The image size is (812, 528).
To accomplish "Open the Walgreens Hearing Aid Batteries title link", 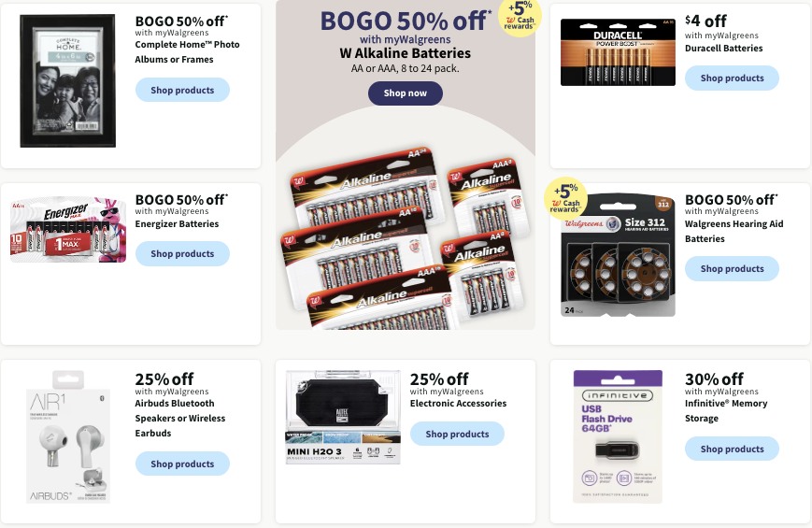I will [734, 232].
